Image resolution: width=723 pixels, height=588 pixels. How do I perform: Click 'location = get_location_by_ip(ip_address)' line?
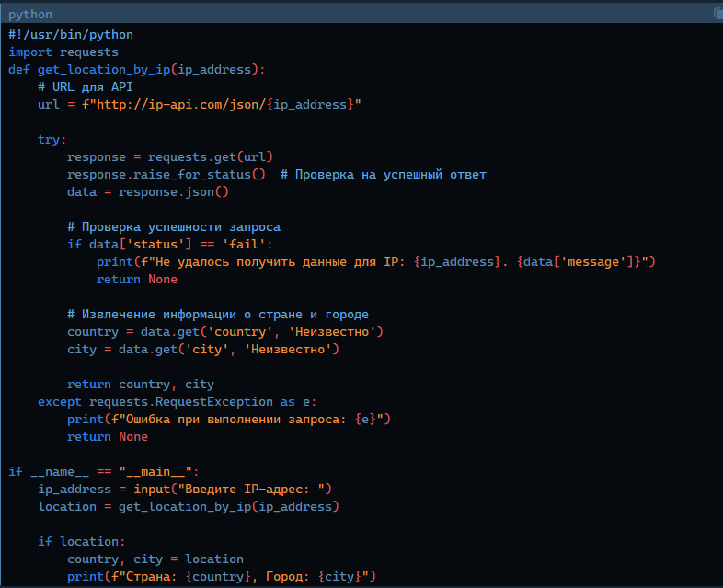tap(189, 507)
